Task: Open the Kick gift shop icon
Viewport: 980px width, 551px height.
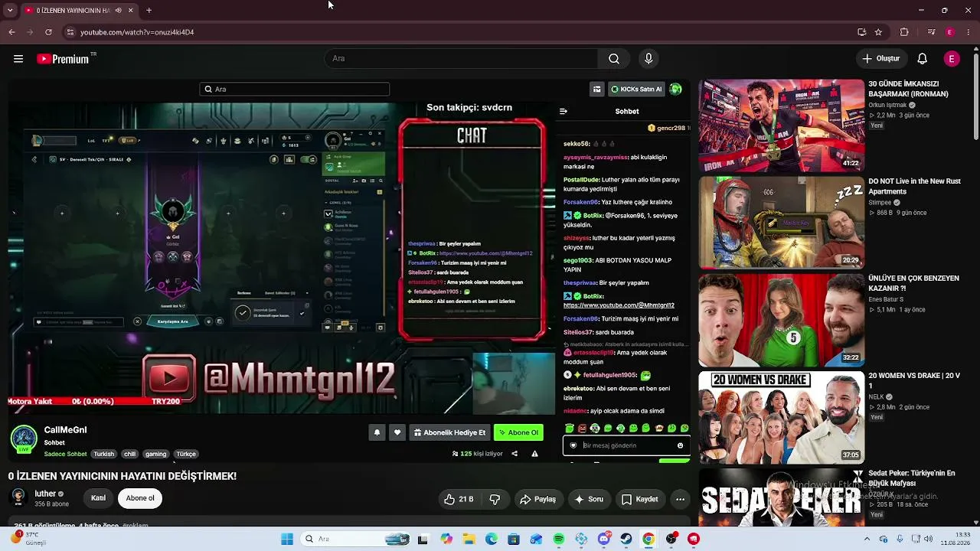Action: 597,90
